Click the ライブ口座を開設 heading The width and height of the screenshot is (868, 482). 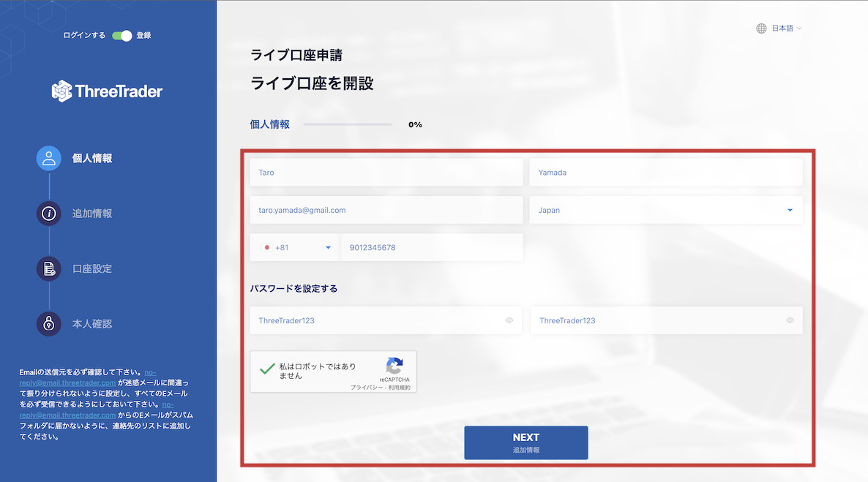click(x=313, y=83)
